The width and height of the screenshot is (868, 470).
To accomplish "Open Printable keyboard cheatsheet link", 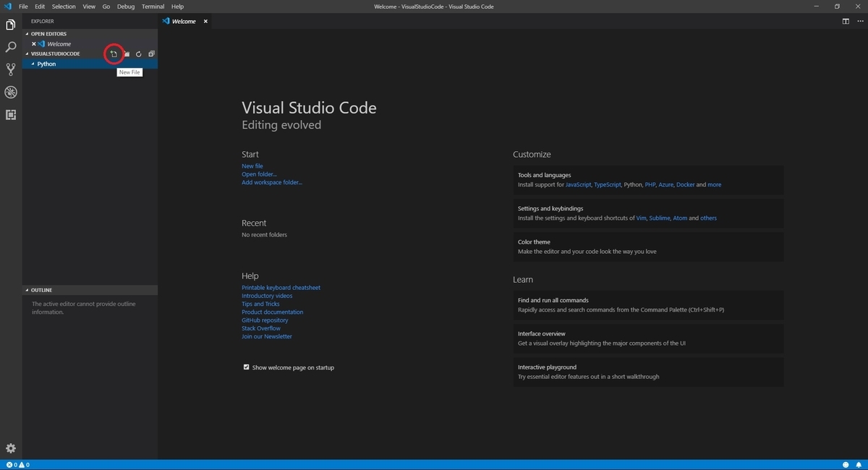I will point(281,288).
